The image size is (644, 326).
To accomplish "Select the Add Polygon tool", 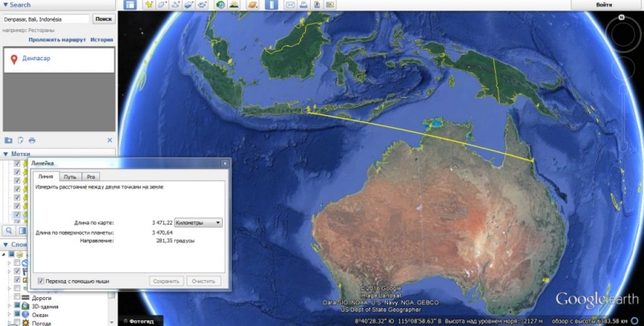I will (x=163, y=5).
